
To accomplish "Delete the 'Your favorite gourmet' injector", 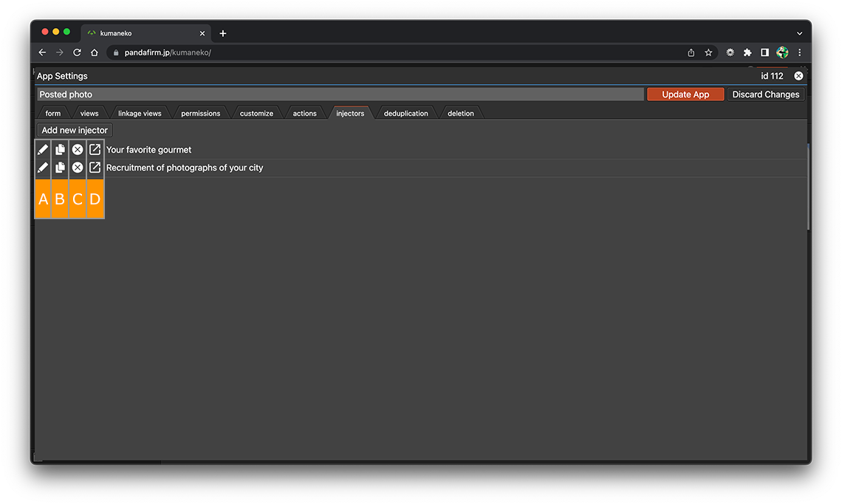I will (x=78, y=150).
